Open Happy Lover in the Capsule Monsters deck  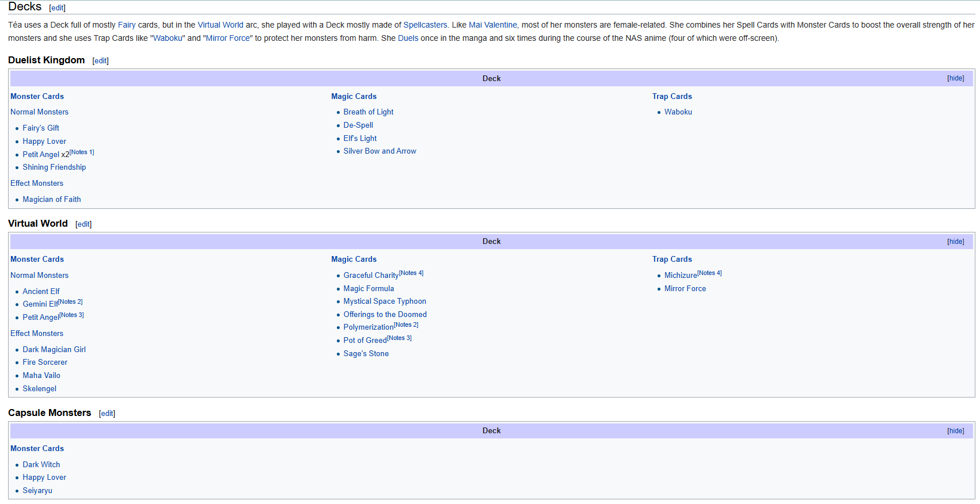(x=44, y=478)
